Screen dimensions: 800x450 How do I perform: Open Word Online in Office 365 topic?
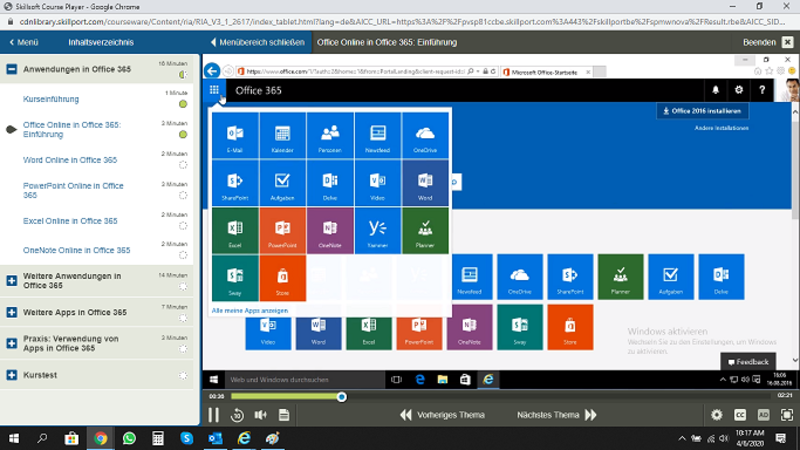click(x=70, y=160)
